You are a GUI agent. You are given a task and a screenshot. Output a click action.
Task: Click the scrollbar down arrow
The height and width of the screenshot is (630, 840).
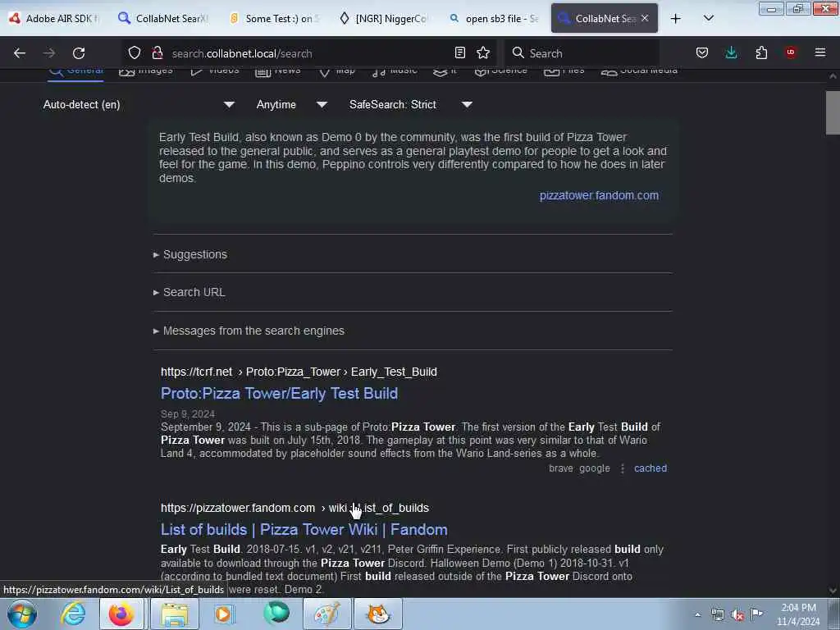click(833, 591)
